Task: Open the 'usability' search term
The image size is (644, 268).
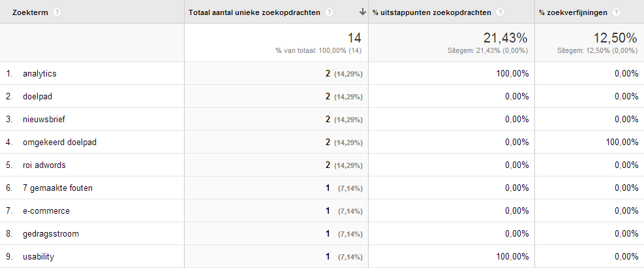Action: point(38,257)
